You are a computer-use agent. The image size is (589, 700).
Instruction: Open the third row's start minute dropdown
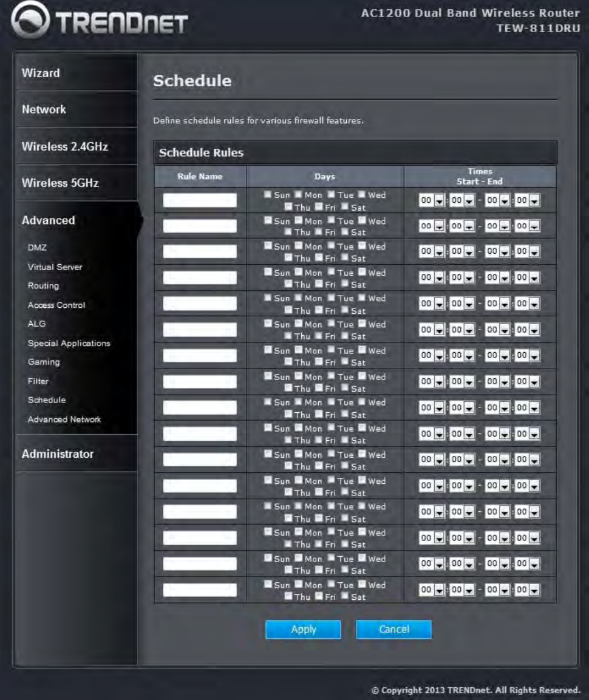tap(461, 251)
